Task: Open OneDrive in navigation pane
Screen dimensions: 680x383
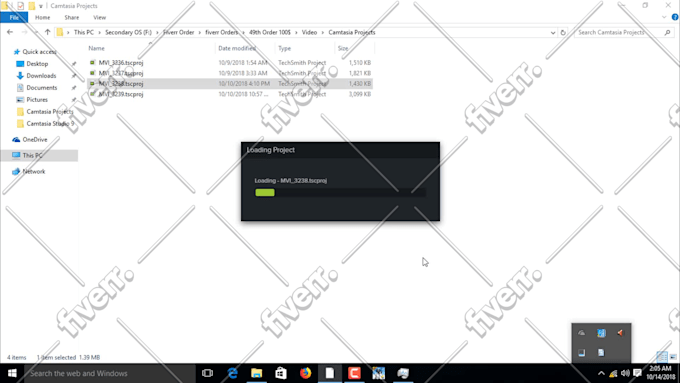Action: tap(35, 140)
